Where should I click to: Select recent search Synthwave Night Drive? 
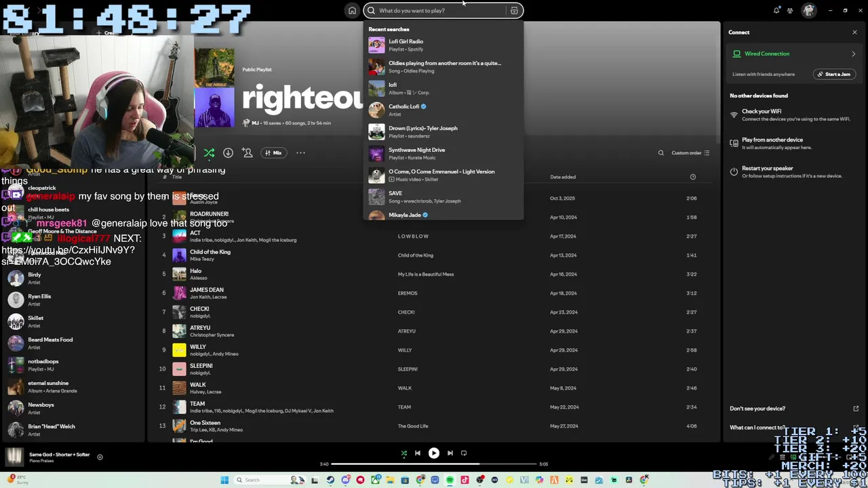point(443,153)
